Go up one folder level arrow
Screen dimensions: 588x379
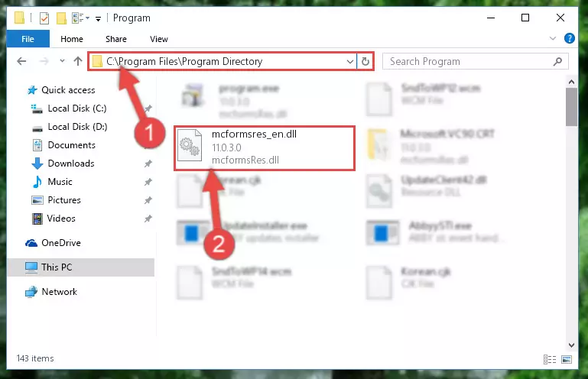(78, 60)
